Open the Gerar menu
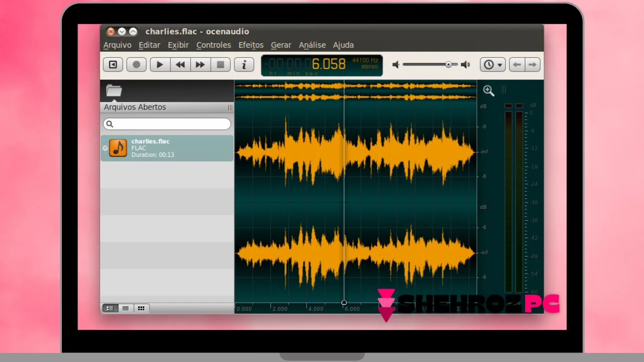This screenshot has height=362, width=644. click(x=281, y=45)
